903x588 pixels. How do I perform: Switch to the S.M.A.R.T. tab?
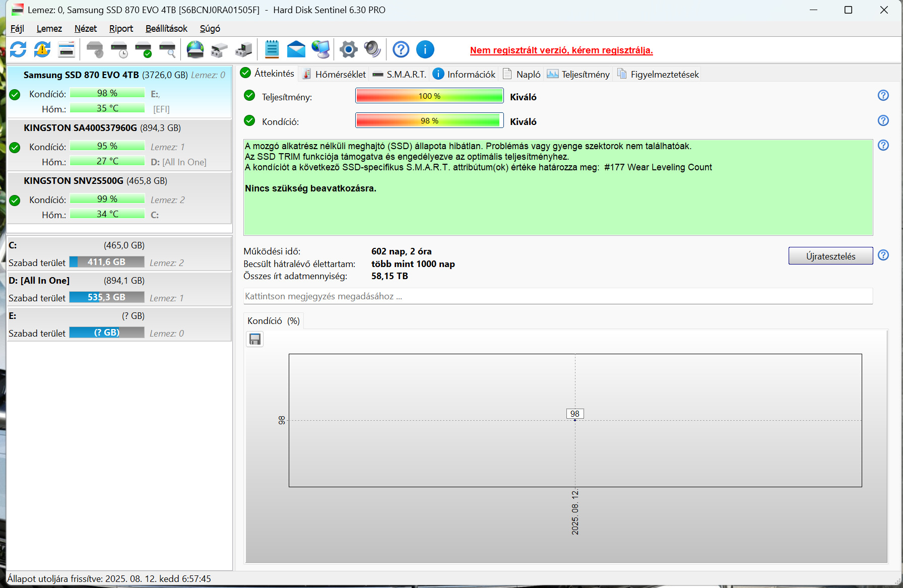400,74
